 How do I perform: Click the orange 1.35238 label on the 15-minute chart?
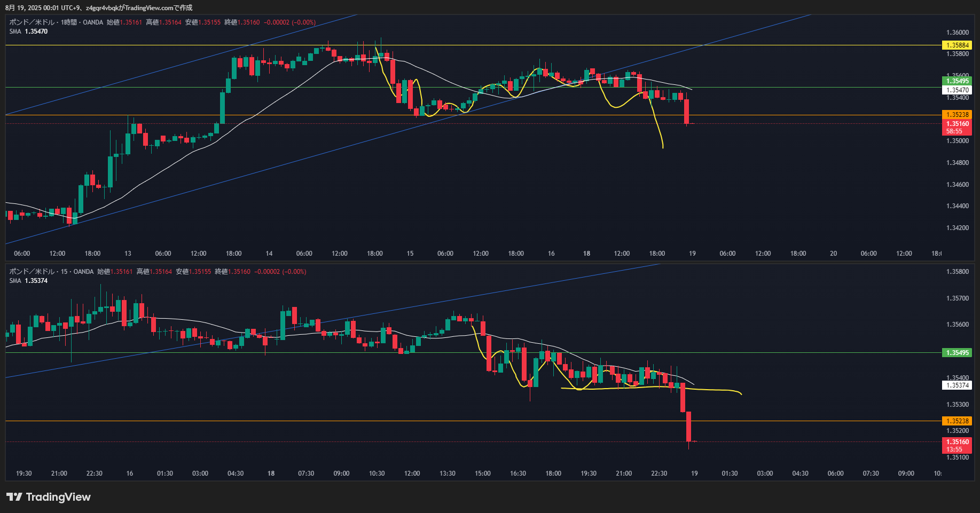[x=957, y=421]
